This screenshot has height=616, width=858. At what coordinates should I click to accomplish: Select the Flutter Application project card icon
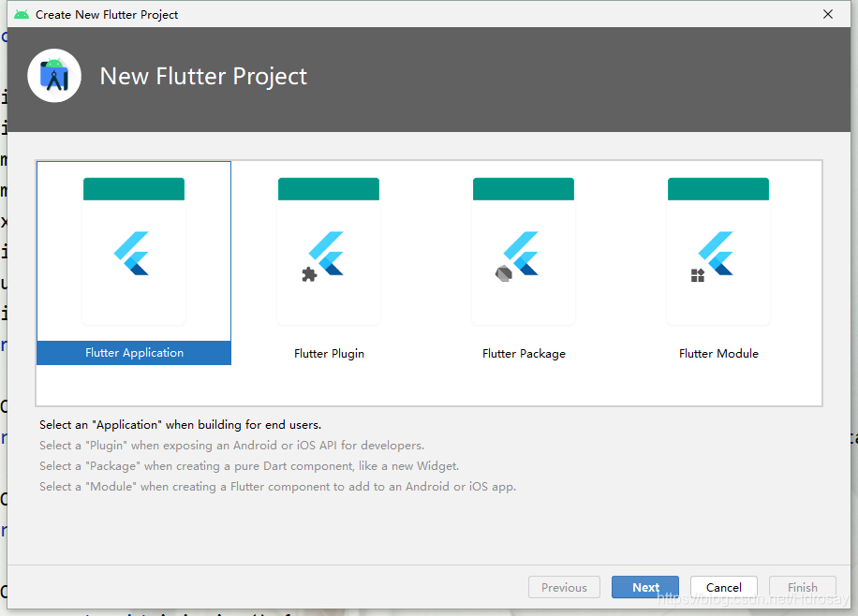[134, 251]
